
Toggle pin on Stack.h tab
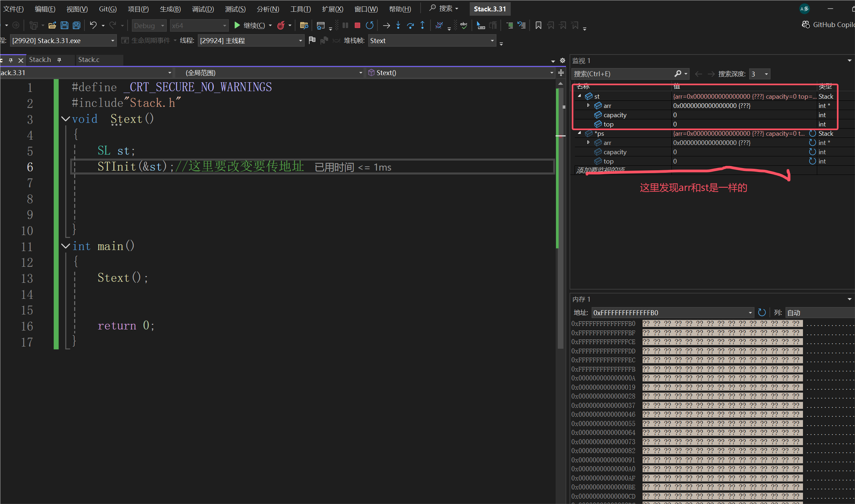(x=59, y=60)
